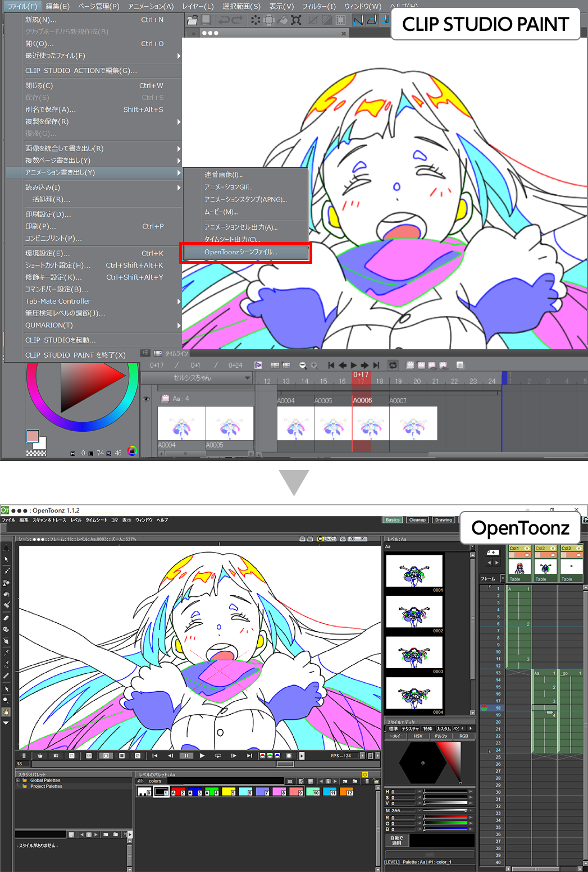Select the Brush tool in OpenToonz toolbar
The width and height of the screenshot is (588, 872).
pos(6,571)
